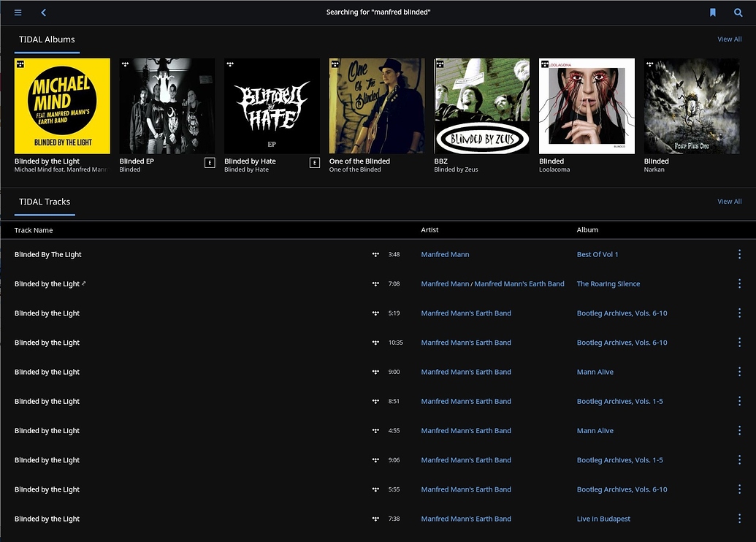Open artist link Manfred Mann for the 3:48 track
Screen dimensions: 756x542
tap(445, 254)
